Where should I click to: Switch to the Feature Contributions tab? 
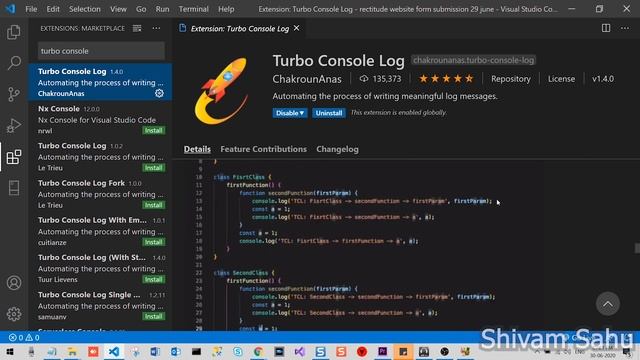pyautogui.click(x=263, y=149)
